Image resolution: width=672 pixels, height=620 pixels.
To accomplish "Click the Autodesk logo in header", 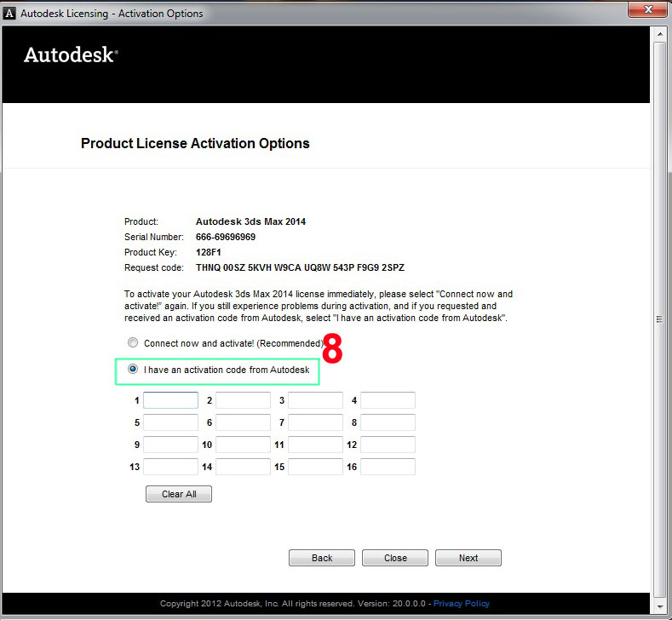I will tap(71, 55).
